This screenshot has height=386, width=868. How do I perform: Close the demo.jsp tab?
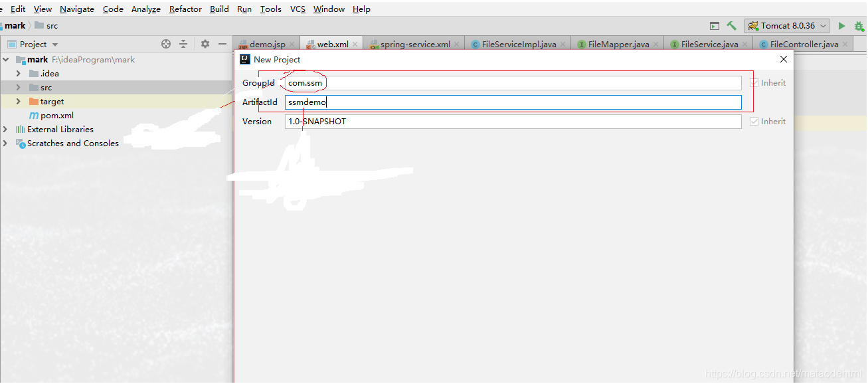[292, 45]
